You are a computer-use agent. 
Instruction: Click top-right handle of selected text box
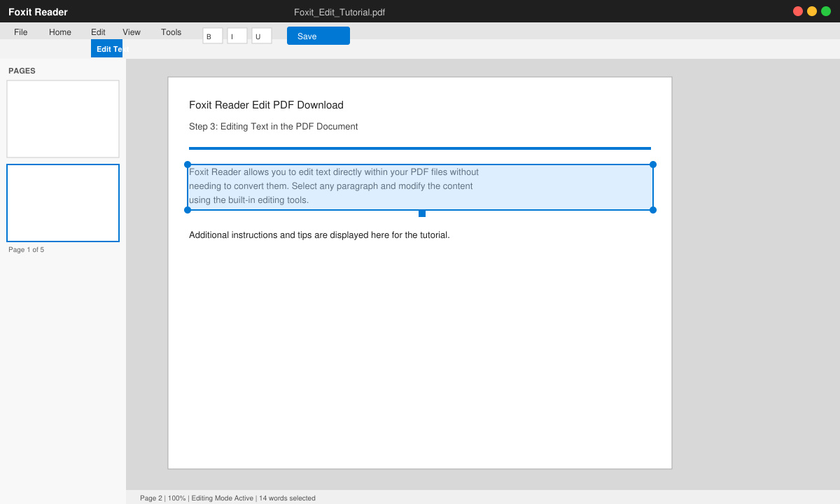tap(653, 164)
